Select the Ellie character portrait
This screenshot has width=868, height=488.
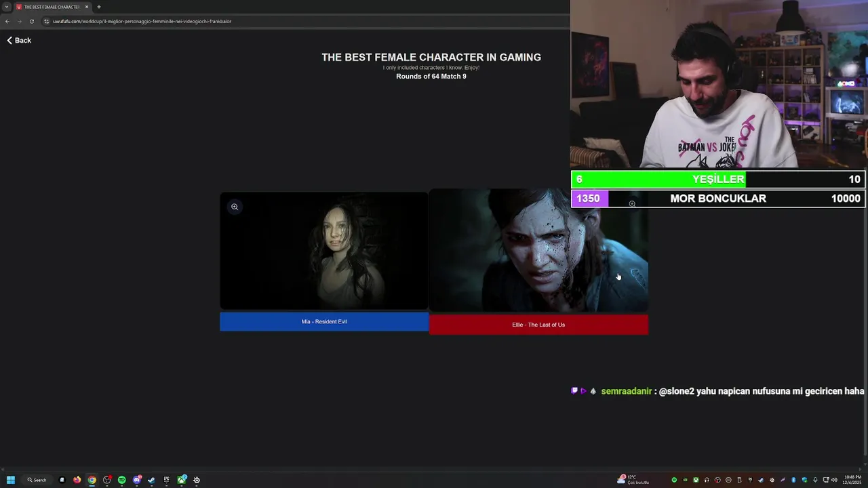tap(538, 251)
